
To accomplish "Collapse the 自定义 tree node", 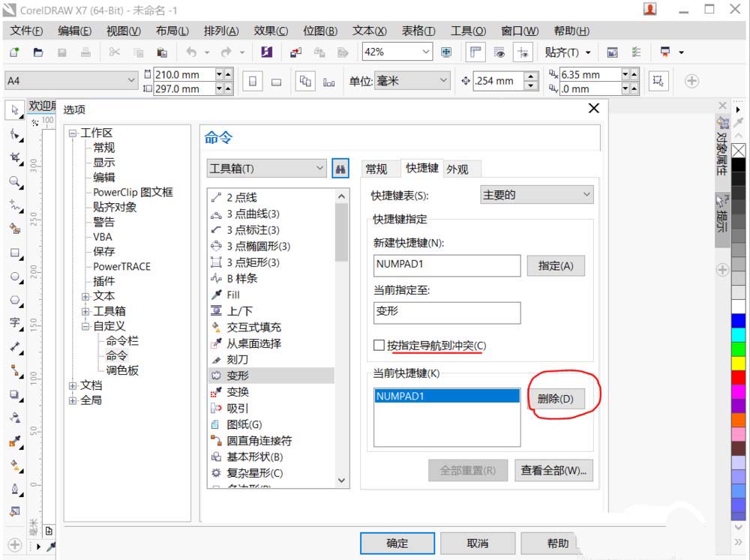I will (x=85, y=326).
